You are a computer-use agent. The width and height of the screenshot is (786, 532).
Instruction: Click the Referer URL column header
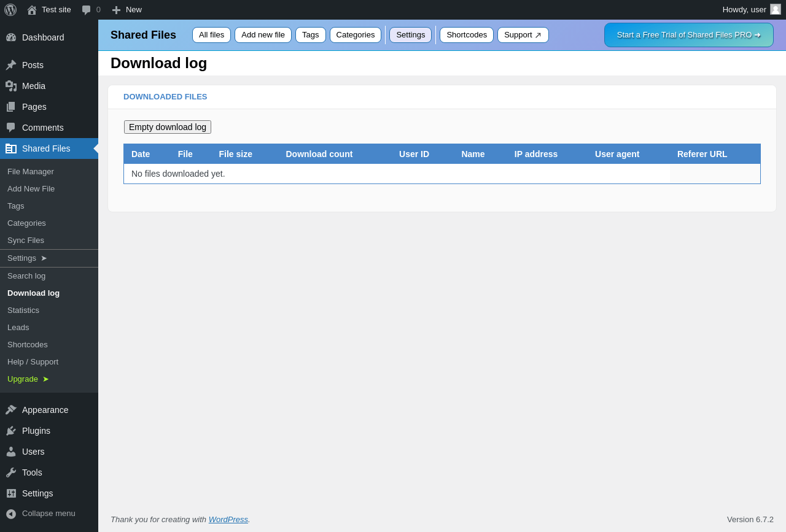(x=702, y=154)
